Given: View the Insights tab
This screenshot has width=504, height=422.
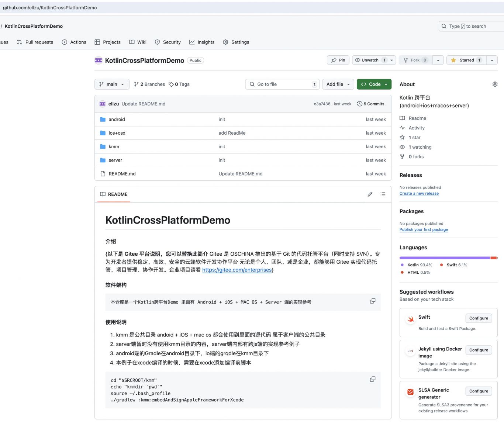Looking at the screenshot, I should pos(202,42).
